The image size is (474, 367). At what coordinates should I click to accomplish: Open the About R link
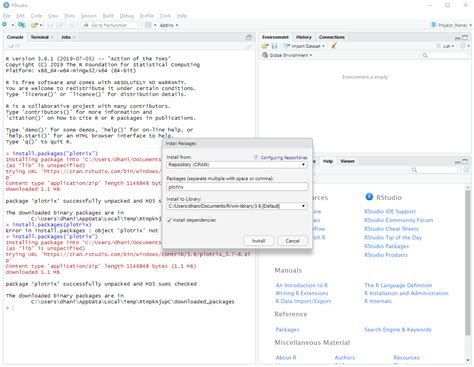coord(286,358)
